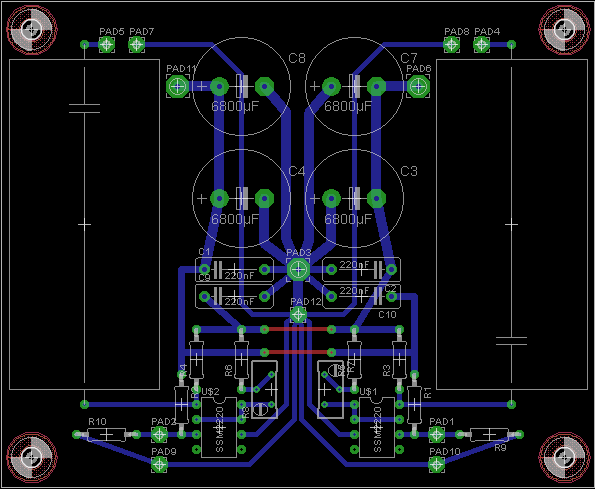Select the R9 resistor body
Screen dimensions: 595x489
(489, 434)
